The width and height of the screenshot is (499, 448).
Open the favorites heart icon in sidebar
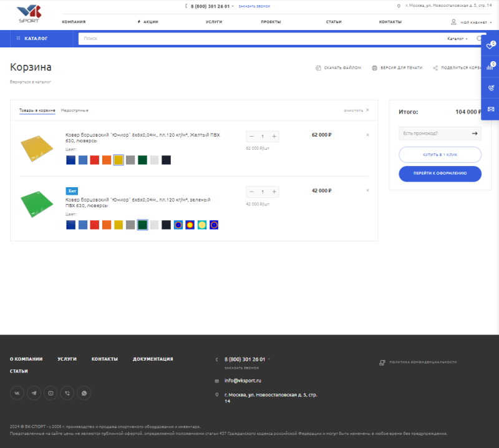[x=490, y=46]
